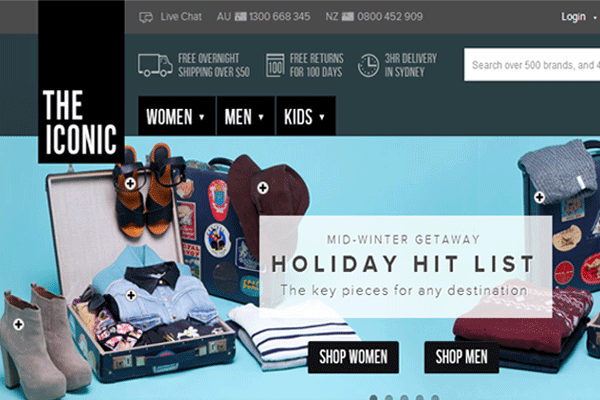Click the delivery truck shipping icon
The height and width of the screenshot is (400, 600).
pos(155,65)
